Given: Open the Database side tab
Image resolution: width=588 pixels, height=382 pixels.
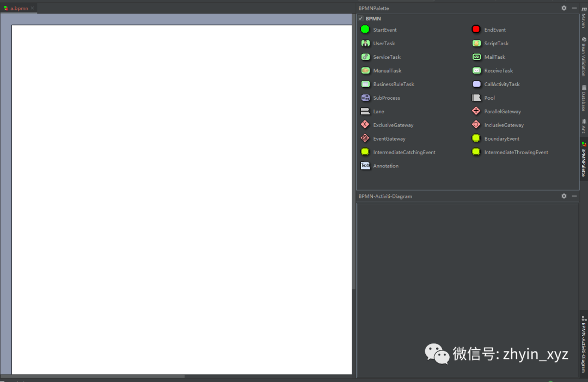Looking at the screenshot, I should (x=584, y=98).
